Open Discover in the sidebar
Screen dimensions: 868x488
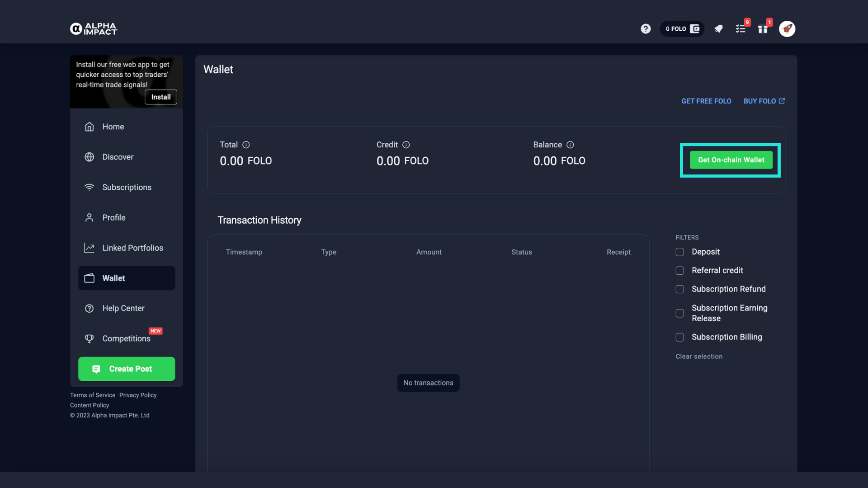pyautogui.click(x=127, y=157)
